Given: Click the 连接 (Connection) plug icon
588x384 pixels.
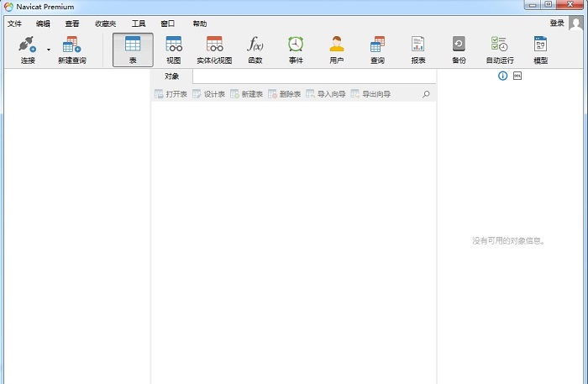Looking at the screenshot, I should pyautogui.click(x=27, y=45).
